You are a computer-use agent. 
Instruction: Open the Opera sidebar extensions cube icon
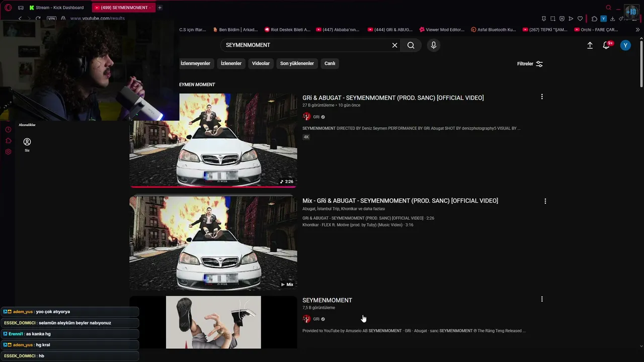pos(8,141)
